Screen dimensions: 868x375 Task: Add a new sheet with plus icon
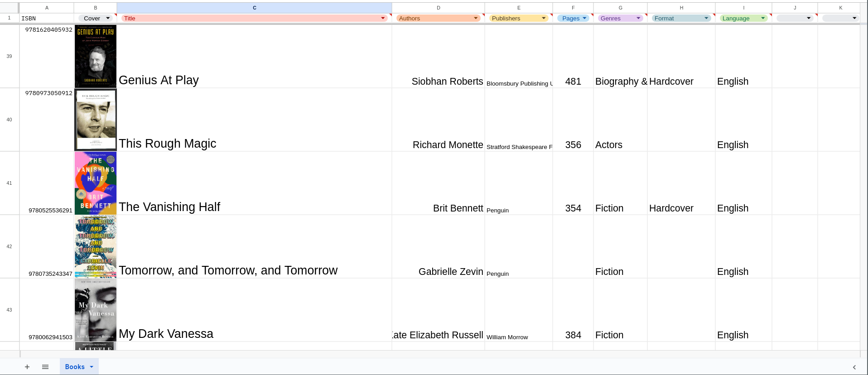27,367
